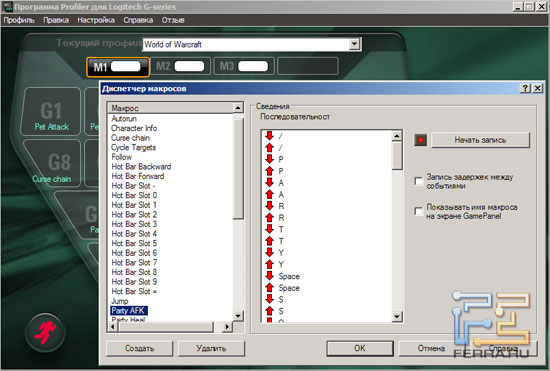The image size is (550, 371).
Task: Click the Удалить button
Action: pos(211,349)
